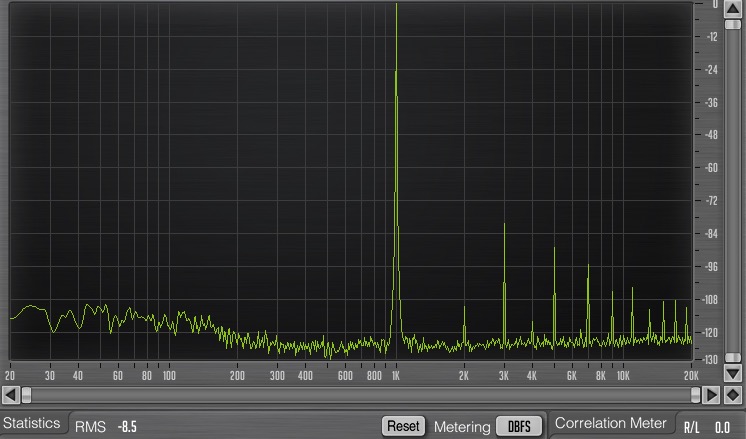
Task: Click the -130 dB level axis label
Action: tap(710, 360)
